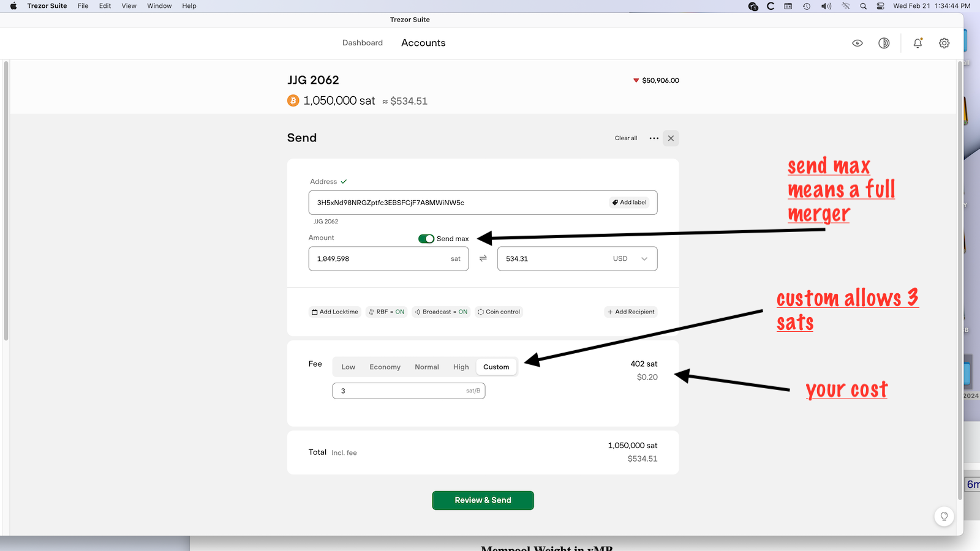980x551 pixels.
Task: Click Review & Send button
Action: pos(483,500)
